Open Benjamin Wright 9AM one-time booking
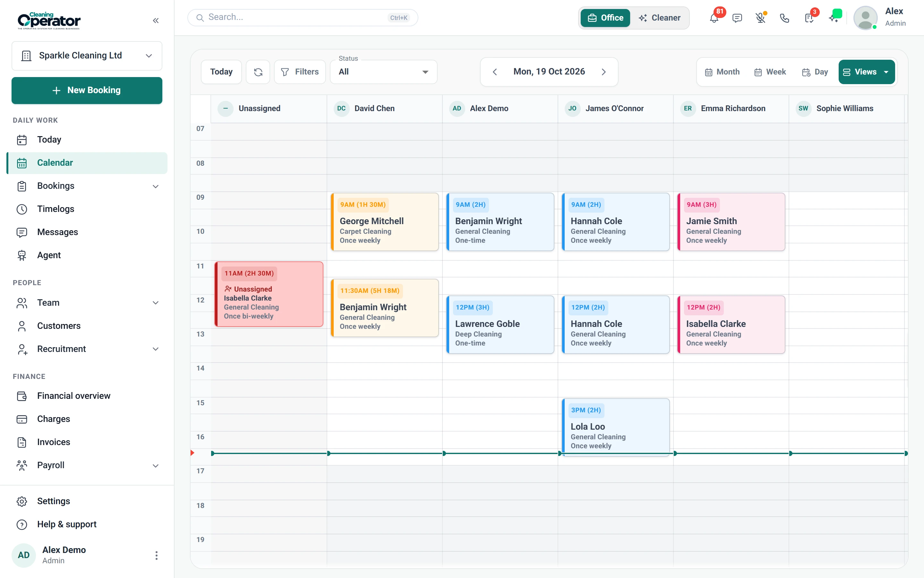This screenshot has height=578, width=924. tap(500, 222)
